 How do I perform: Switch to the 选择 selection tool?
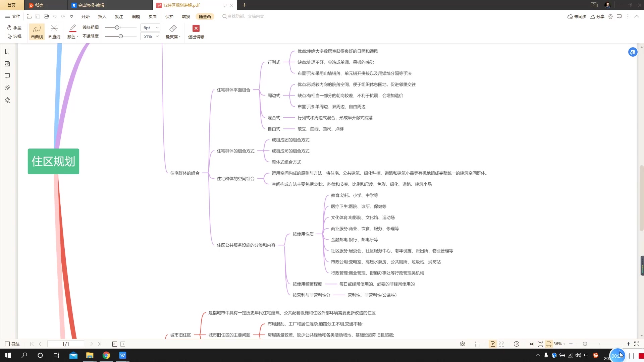14,36
